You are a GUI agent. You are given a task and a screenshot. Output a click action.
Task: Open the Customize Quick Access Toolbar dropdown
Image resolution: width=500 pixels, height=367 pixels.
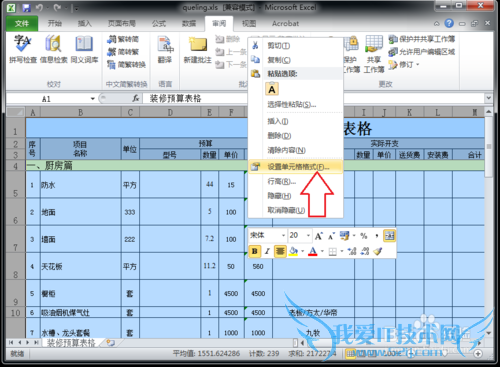[76, 8]
